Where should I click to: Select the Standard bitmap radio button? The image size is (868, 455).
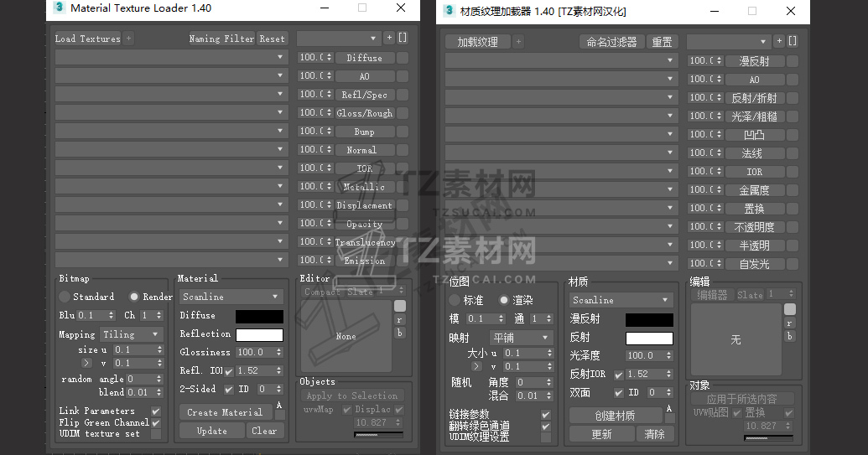point(65,297)
